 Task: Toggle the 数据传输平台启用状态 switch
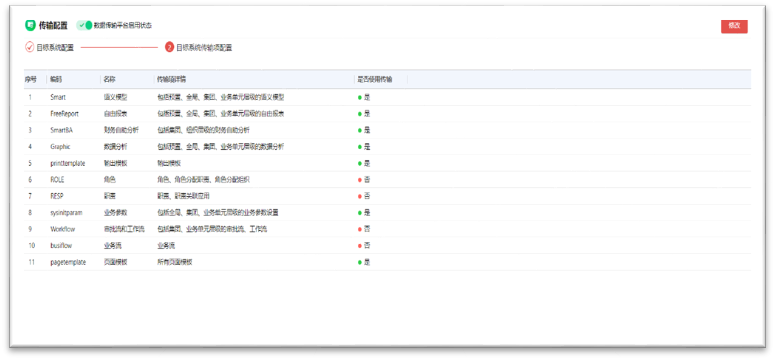pos(85,25)
